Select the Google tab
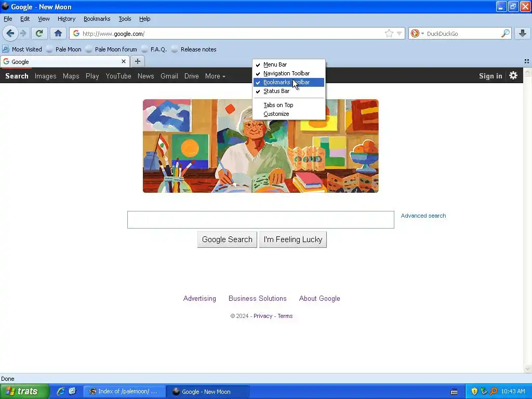The image size is (532, 399). [x=64, y=62]
